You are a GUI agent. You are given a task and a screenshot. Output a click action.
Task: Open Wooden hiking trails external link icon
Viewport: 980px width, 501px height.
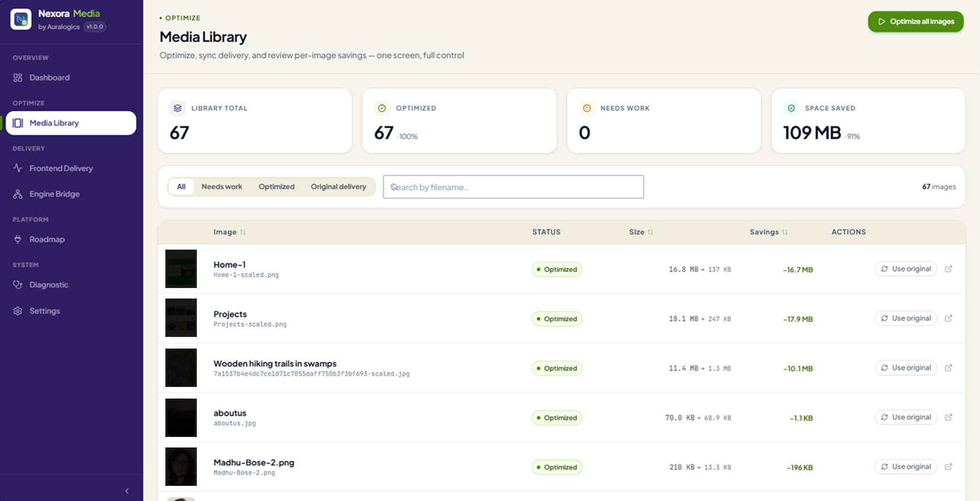[x=949, y=368]
